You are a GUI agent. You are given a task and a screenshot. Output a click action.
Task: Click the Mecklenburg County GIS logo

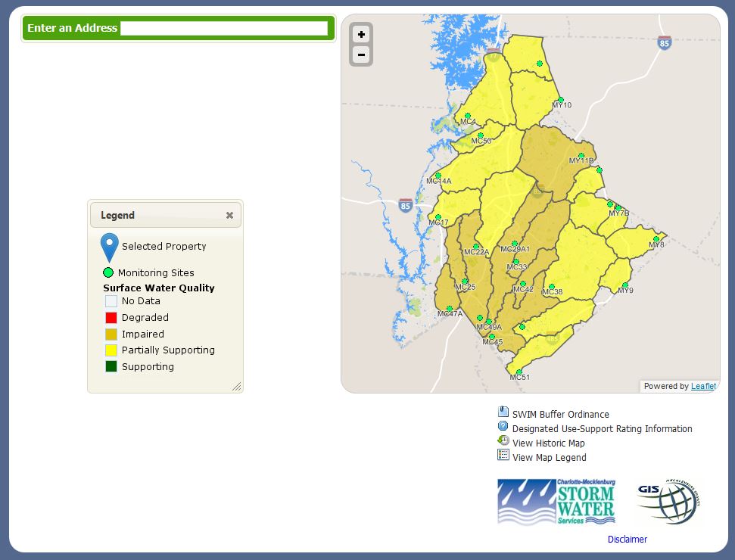click(668, 502)
